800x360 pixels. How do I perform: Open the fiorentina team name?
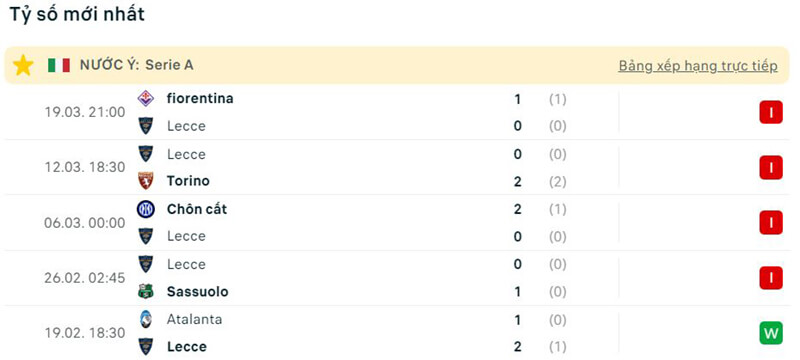200,98
